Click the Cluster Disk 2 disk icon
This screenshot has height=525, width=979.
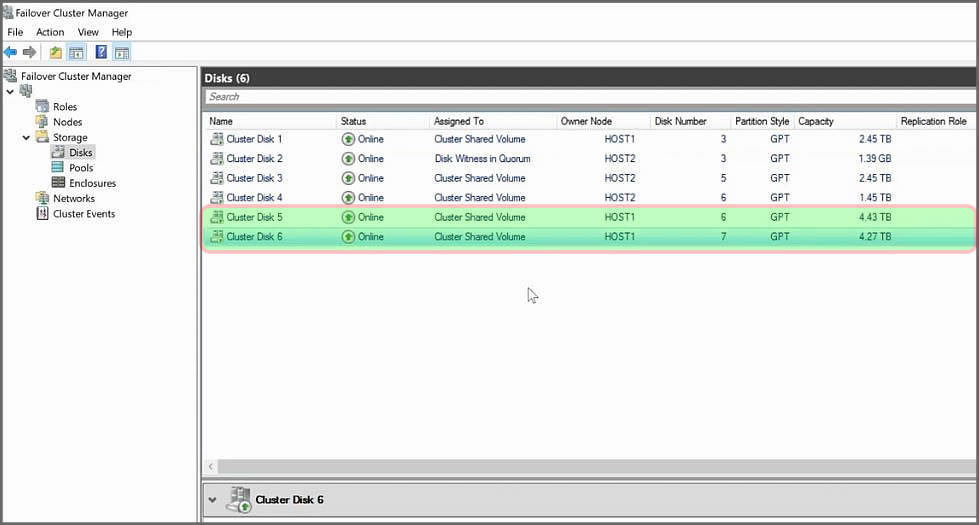point(217,159)
